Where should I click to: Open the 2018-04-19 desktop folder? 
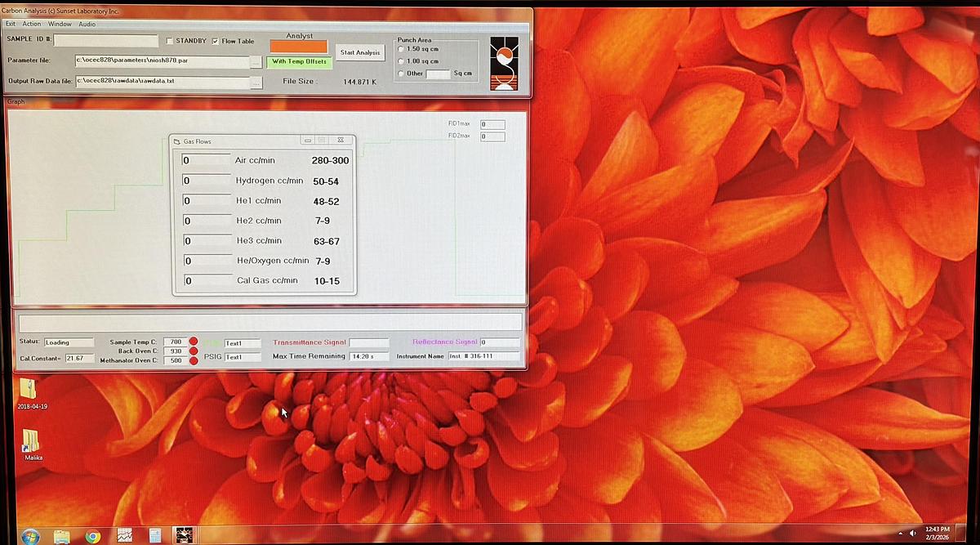(29, 390)
